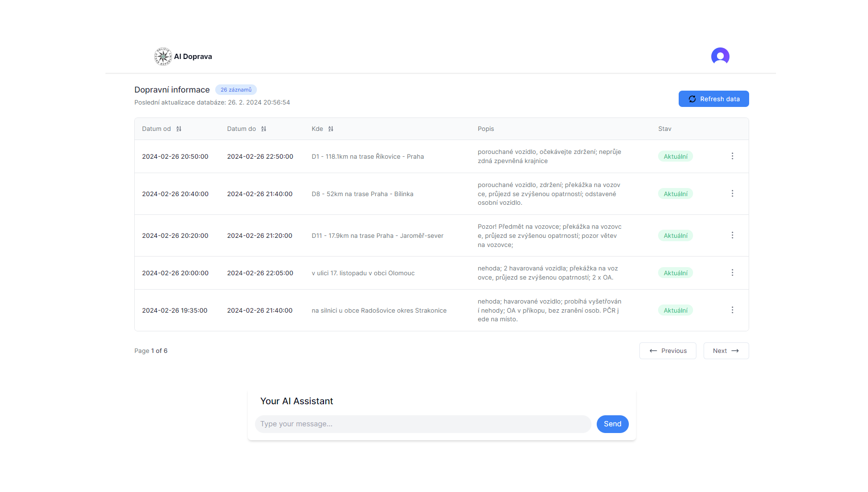The width and height of the screenshot is (868, 492).
Task: Expand options for Radošovice Strakonice row
Action: click(x=732, y=310)
